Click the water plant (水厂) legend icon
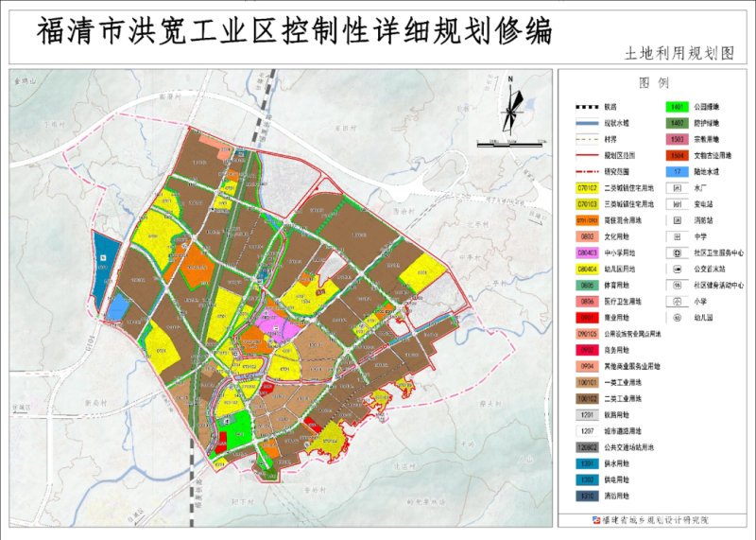The image size is (756, 540). point(677,188)
